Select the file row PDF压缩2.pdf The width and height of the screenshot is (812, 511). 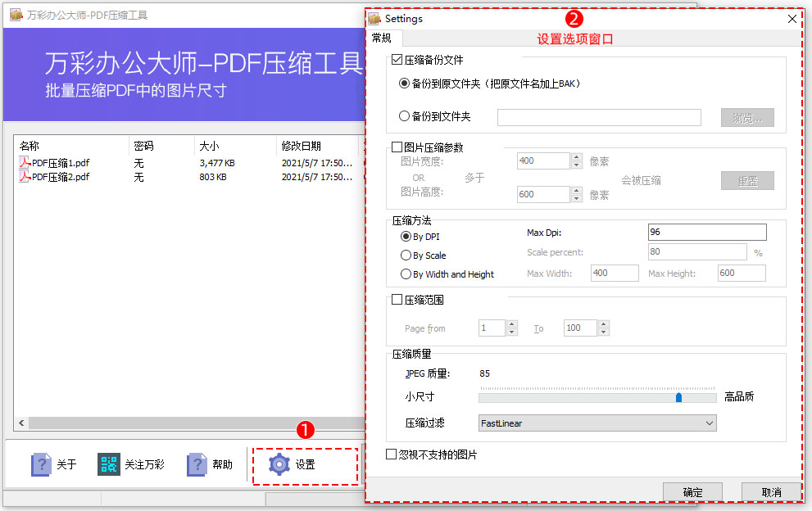click(x=189, y=177)
